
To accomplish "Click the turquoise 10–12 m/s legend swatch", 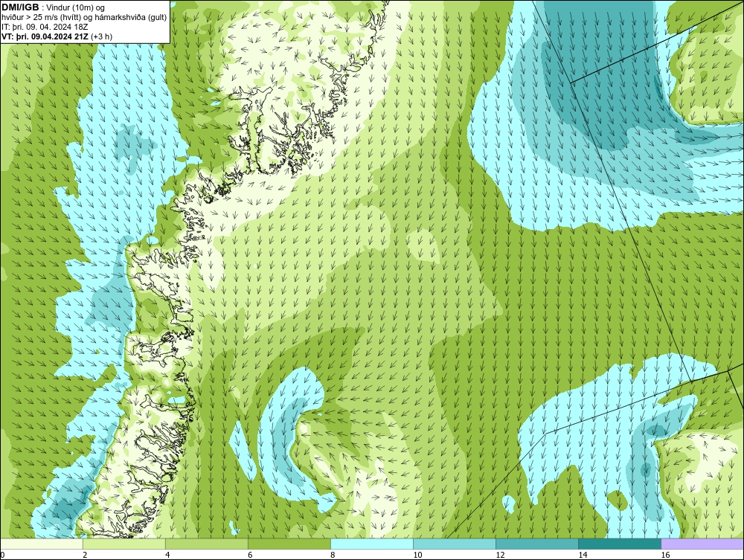I will click(x=454, y=544).
